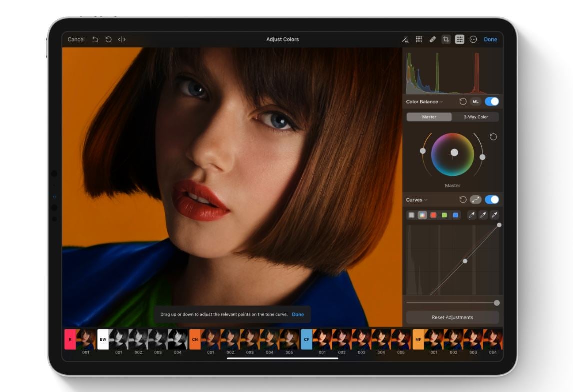This screenshot has width=573, height=392.
Task: Open the More ellipsis menu
Action: [x=473, y=39]
